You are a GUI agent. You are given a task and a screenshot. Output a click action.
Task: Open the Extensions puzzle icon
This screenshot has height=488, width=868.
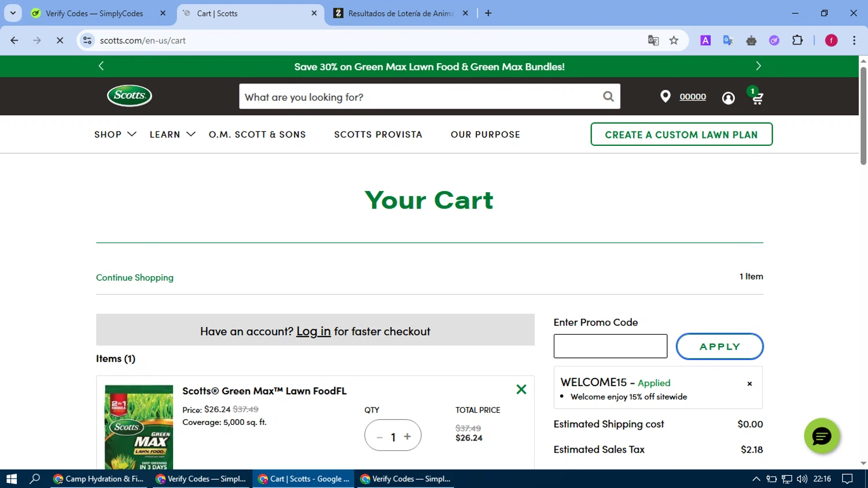pos(797,41)
